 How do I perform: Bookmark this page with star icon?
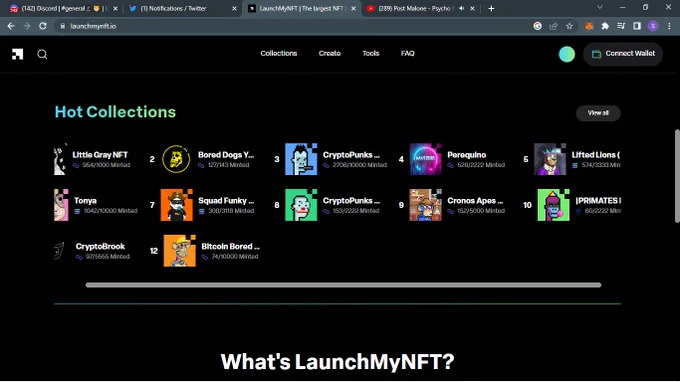569,26
